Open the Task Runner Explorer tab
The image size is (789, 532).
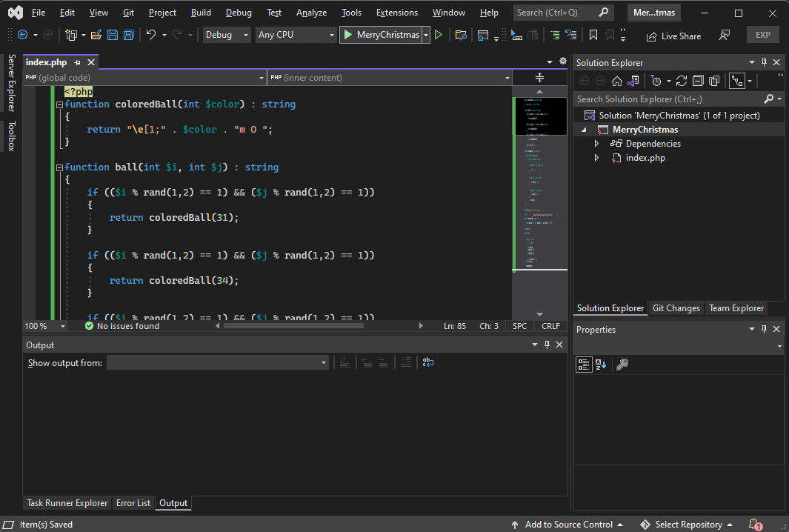tap(67, 503)
